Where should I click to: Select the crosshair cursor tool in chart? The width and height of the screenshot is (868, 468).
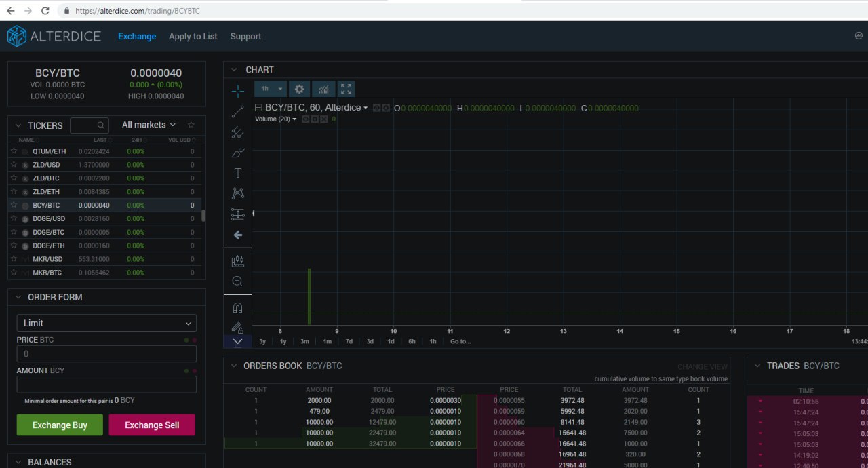[237, 90]
